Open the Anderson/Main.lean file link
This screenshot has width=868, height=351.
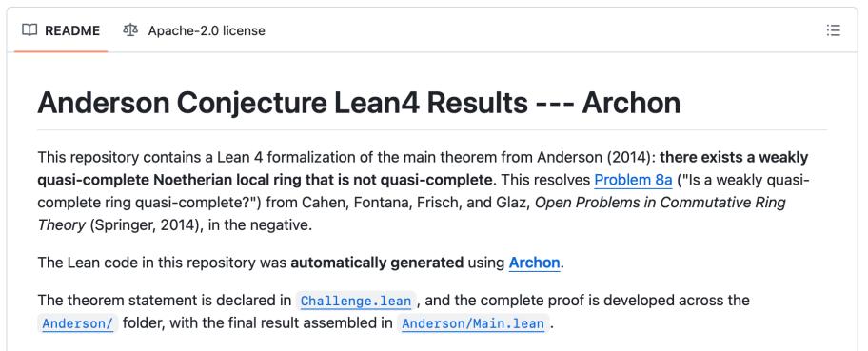pos(473,323)
